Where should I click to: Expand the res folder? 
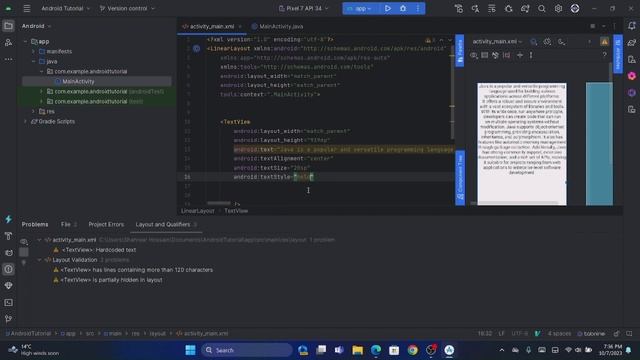pyautogui.click(x=33, y=111)
